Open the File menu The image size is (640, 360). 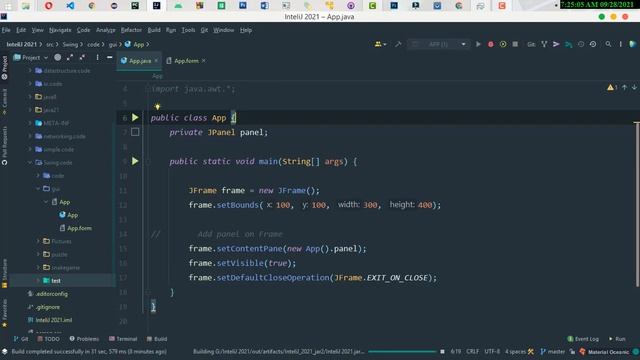click(x=6, y=30)
